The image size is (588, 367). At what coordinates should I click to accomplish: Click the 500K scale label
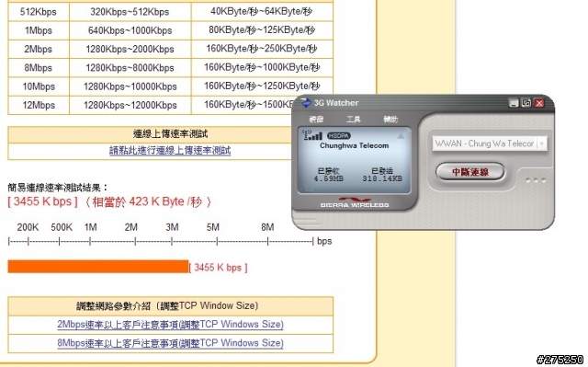62,227
